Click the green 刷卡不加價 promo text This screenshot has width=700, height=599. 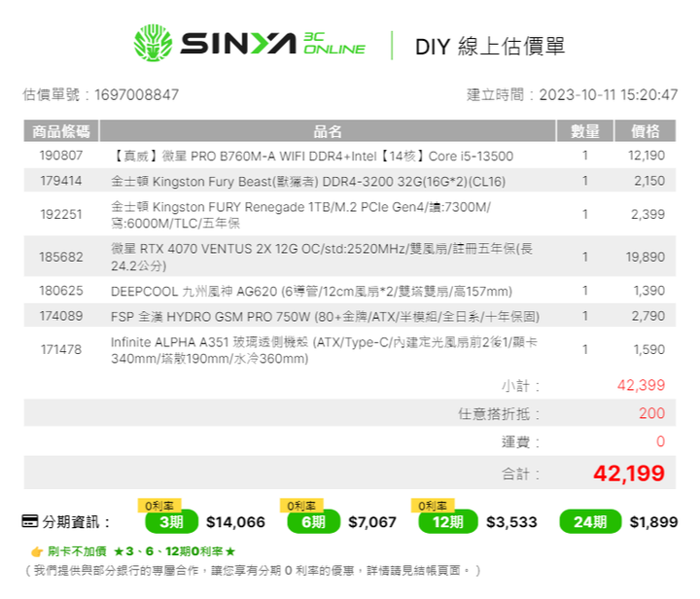(x=141, y=551)
